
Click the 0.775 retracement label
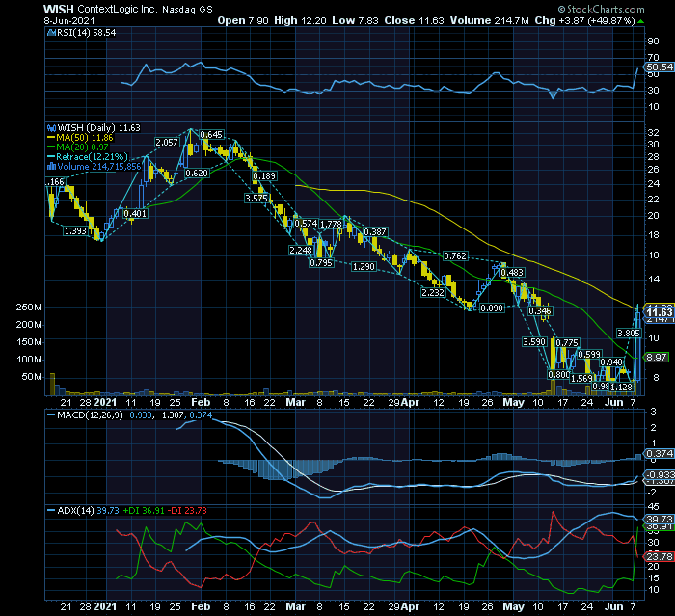(567, 342)
